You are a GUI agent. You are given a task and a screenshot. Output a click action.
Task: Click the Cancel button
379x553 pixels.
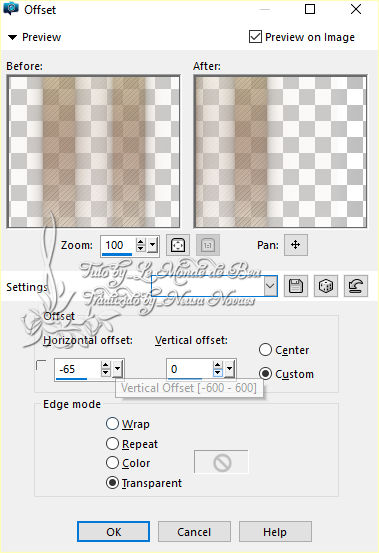pyautogui.click(x=194, y=531)
